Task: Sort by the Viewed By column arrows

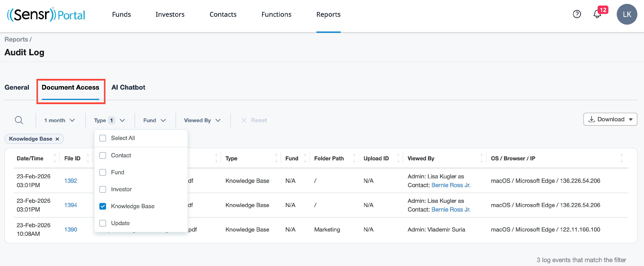Action: click(481, 158)
